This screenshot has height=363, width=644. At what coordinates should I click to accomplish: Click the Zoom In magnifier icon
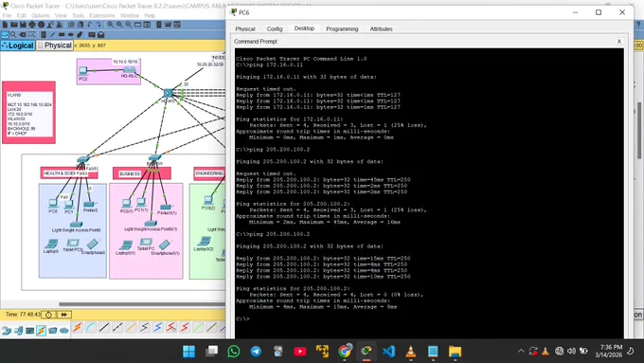point(110,25)
